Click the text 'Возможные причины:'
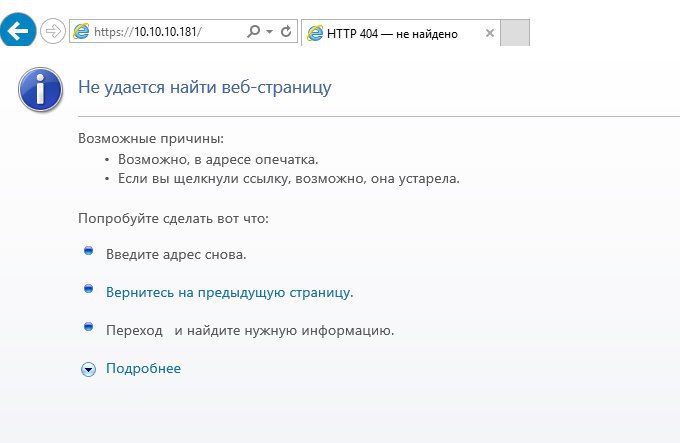The image size is (680, 443). [x=151, y=138]
